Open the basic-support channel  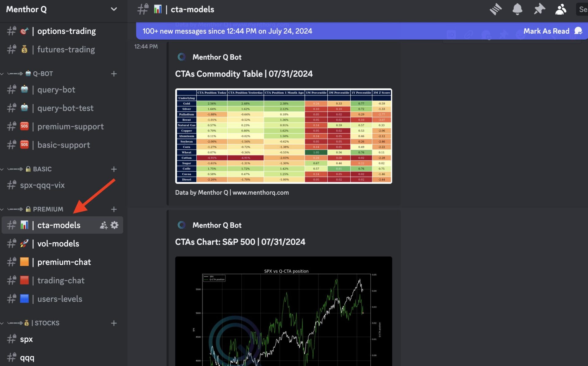point(62,145)
